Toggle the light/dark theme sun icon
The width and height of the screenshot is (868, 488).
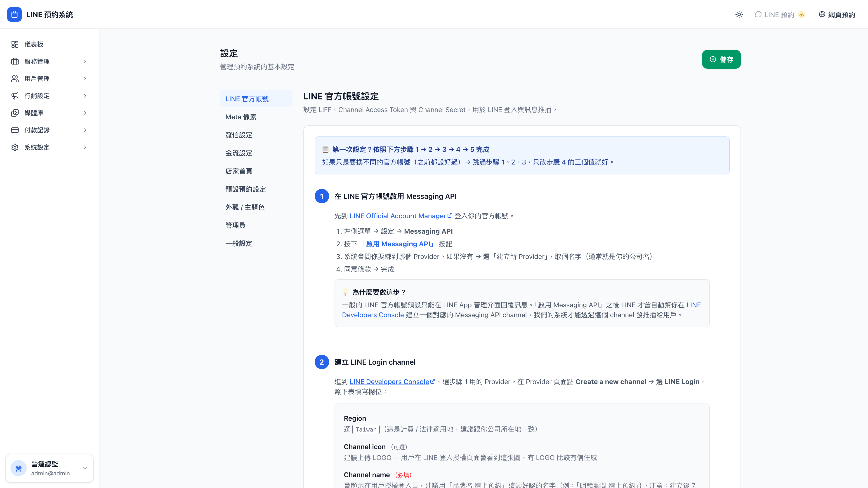[x=739, y=14]
